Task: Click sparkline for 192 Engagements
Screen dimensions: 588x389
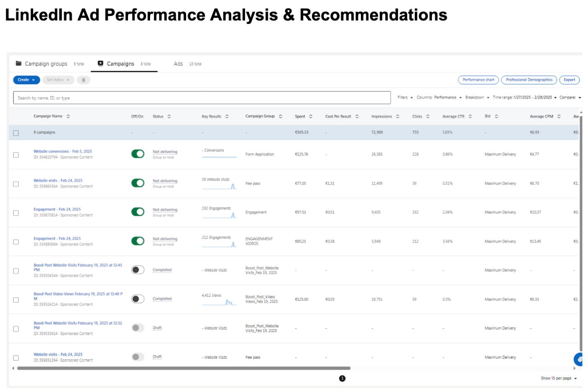Action: pos(219,215)
